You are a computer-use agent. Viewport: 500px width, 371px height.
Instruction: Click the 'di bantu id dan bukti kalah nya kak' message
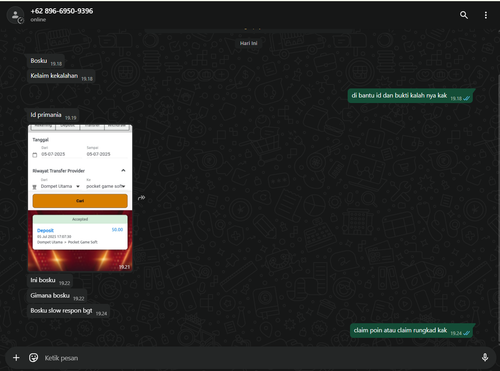[410, 96]
